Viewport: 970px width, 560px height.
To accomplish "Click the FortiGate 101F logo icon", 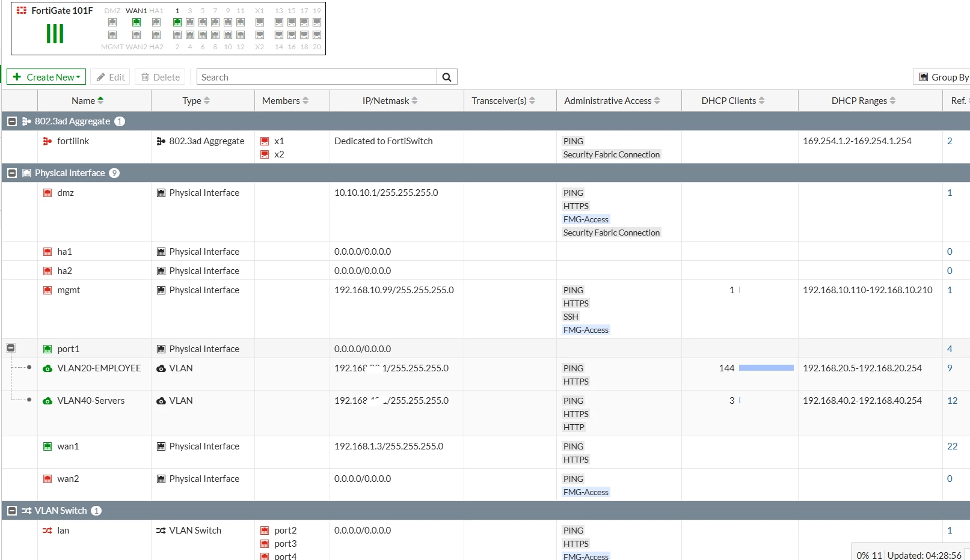I will (x=22, y=10).
